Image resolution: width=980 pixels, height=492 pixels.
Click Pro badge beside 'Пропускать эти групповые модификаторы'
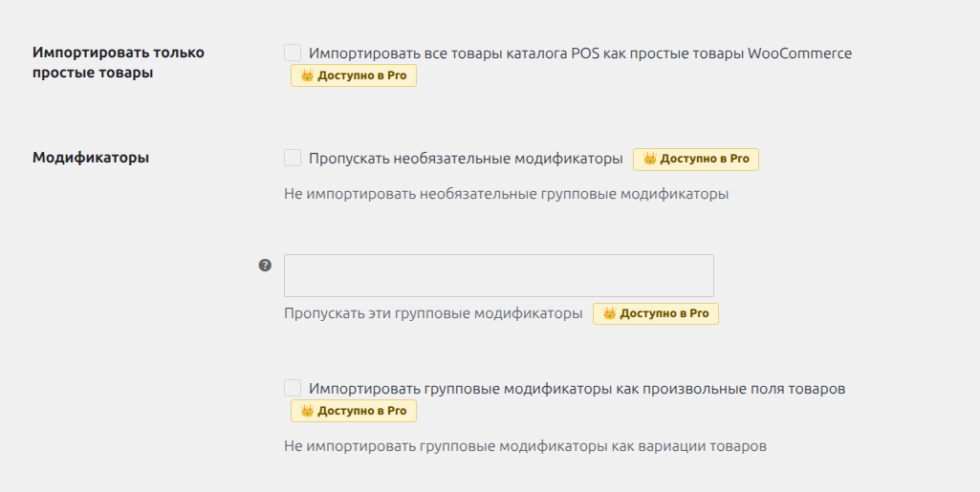point(656,313)
